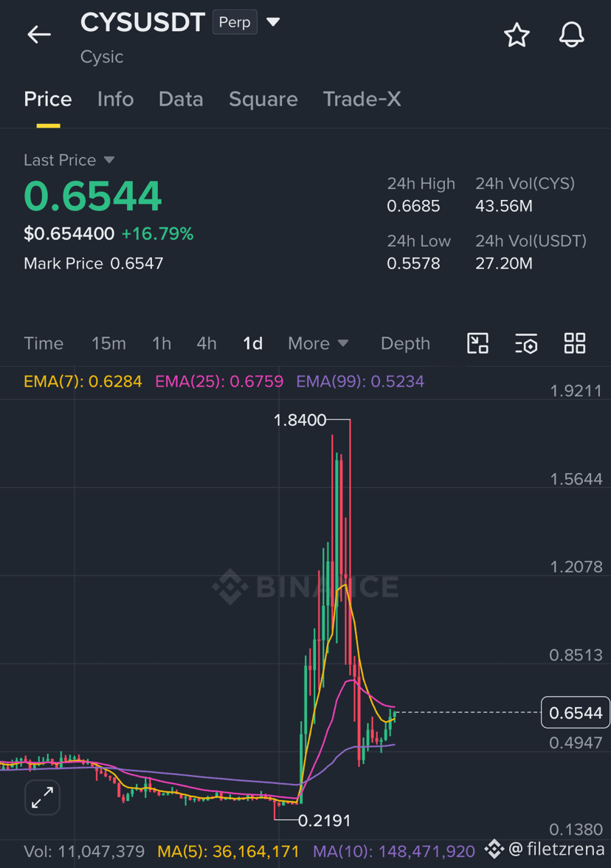
Task: Switch to the Info tab
Action: coord(115,100)
